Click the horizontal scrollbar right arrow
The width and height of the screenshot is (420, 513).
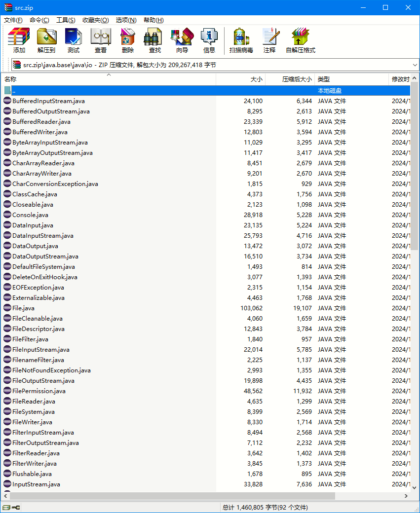pyautogui.click(x=406, y=496)
